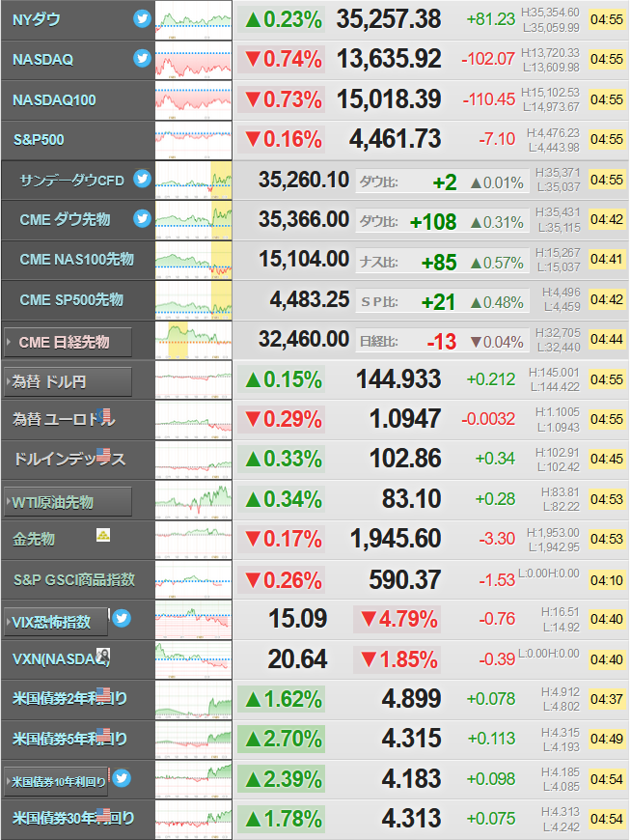This screenshot has height=840, width=631.
Task: Click the US flag on 米国債券30年利回り
Action: pos(103,814)
